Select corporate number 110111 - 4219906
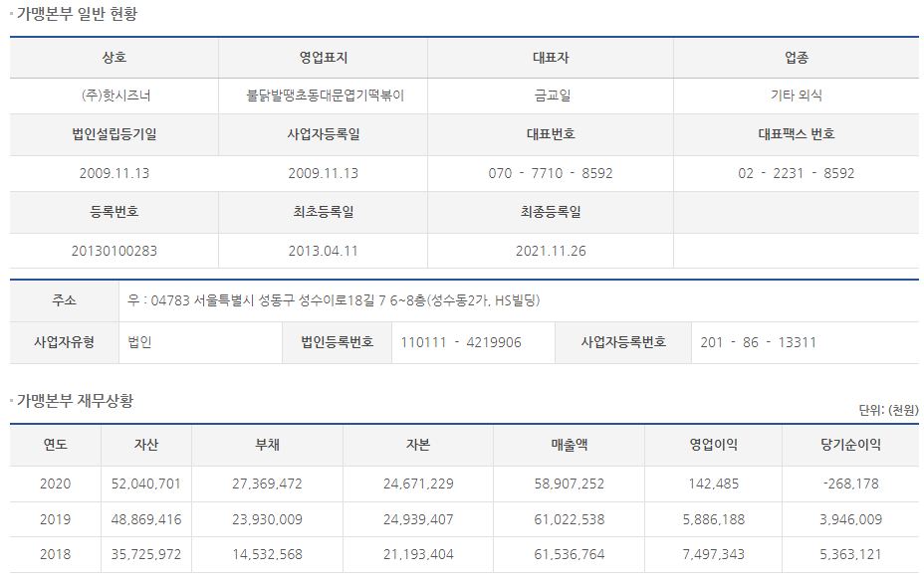 coord(461,342)
